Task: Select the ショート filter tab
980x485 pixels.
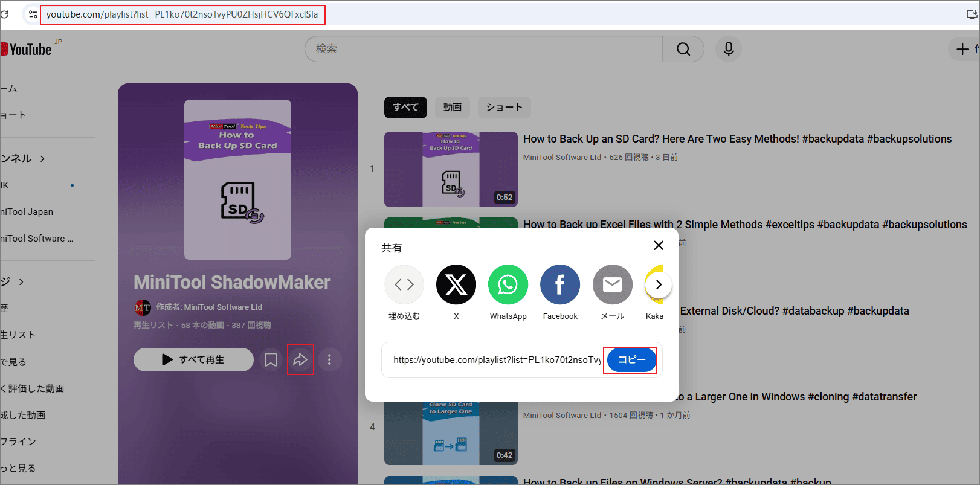Action: pyautogui.click(x=505, y=108)
